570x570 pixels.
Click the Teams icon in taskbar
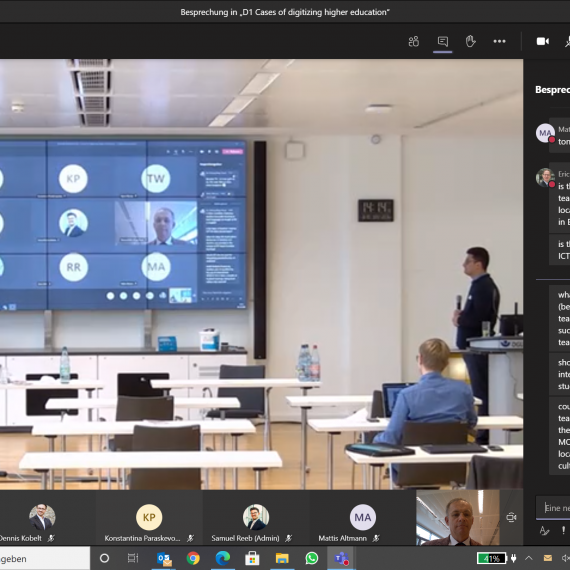(x=341, y=558)
